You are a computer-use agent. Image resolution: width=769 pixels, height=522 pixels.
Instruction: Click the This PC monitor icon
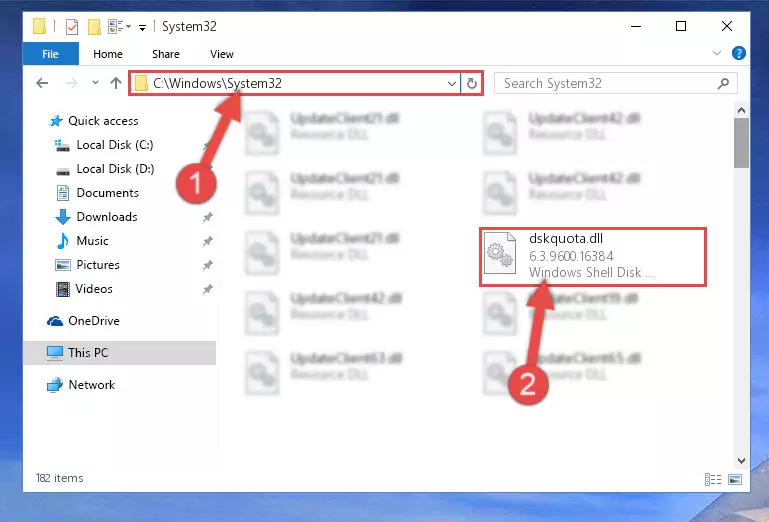(54, 353)
